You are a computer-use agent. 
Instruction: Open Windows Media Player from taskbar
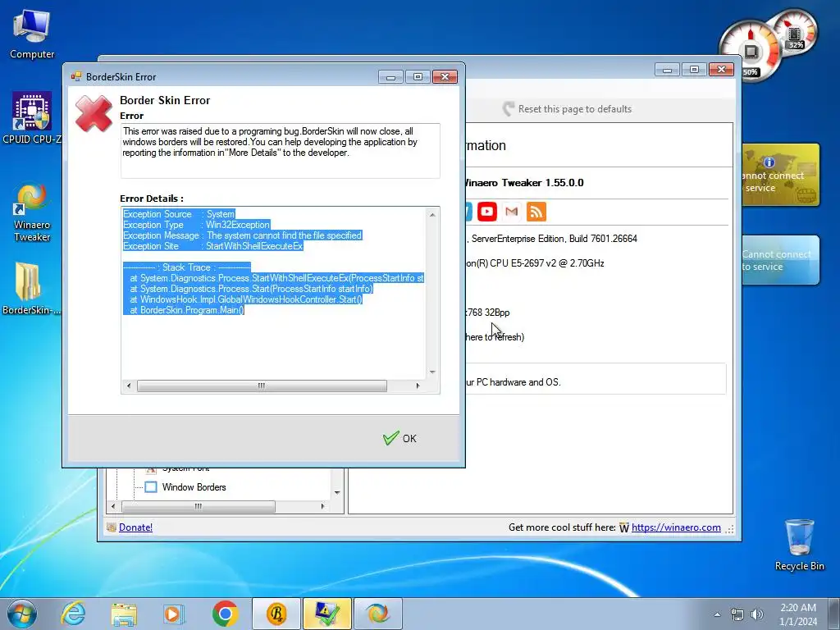pos(174,614)
